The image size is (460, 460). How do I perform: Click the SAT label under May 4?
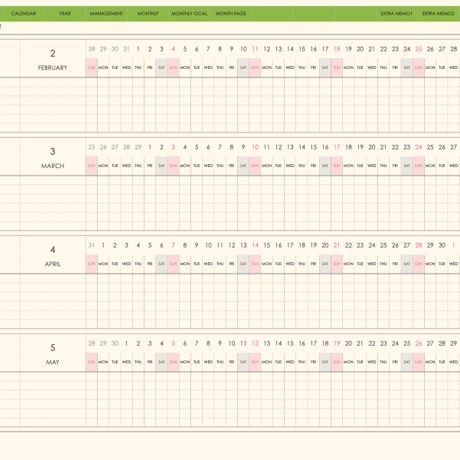pyautogui.click(x=162, y=362)
